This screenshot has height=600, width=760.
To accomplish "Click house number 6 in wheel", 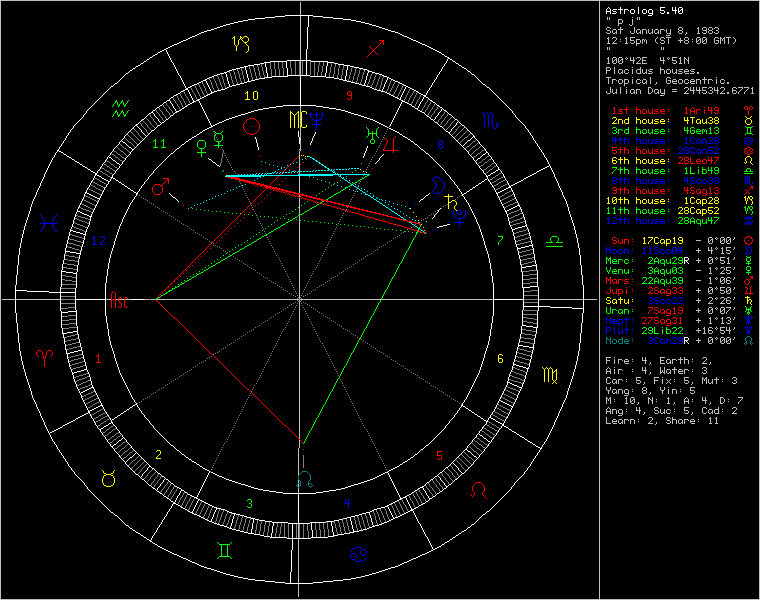I will point(500,359).
